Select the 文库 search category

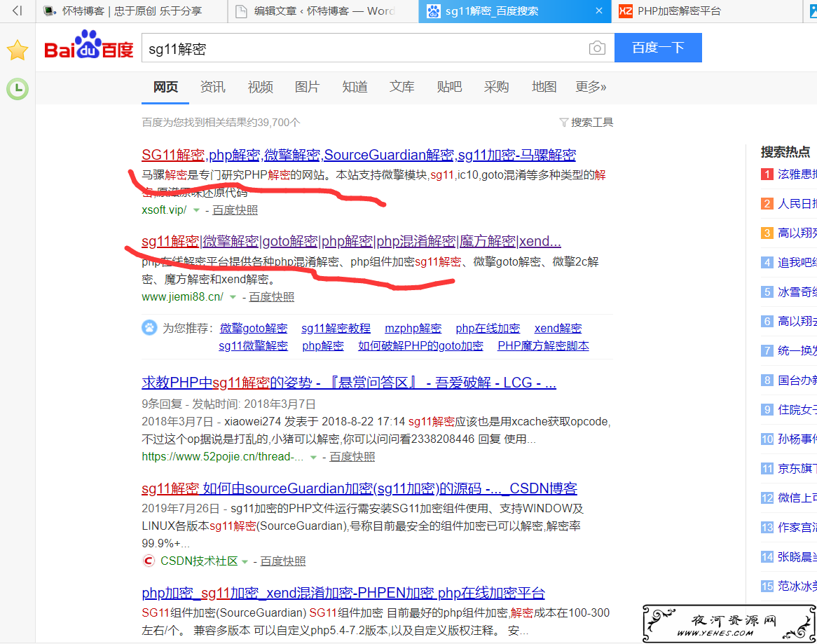point(401,87)
